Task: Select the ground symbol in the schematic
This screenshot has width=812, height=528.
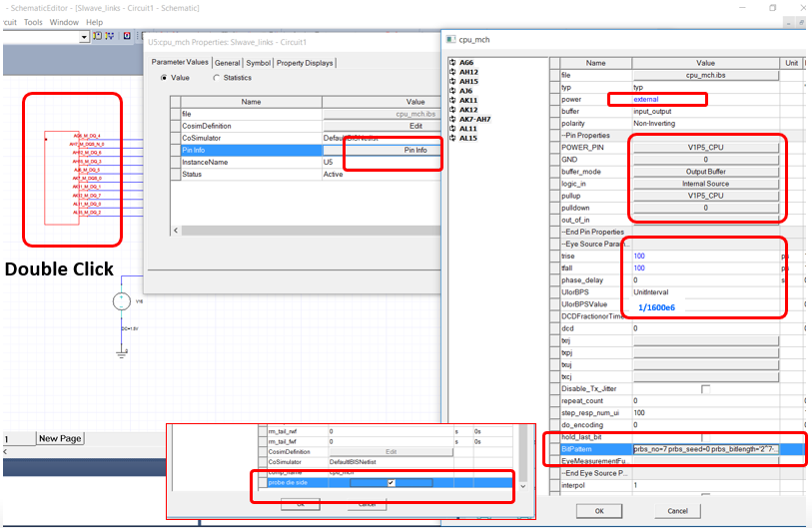Action: point(122,353)
